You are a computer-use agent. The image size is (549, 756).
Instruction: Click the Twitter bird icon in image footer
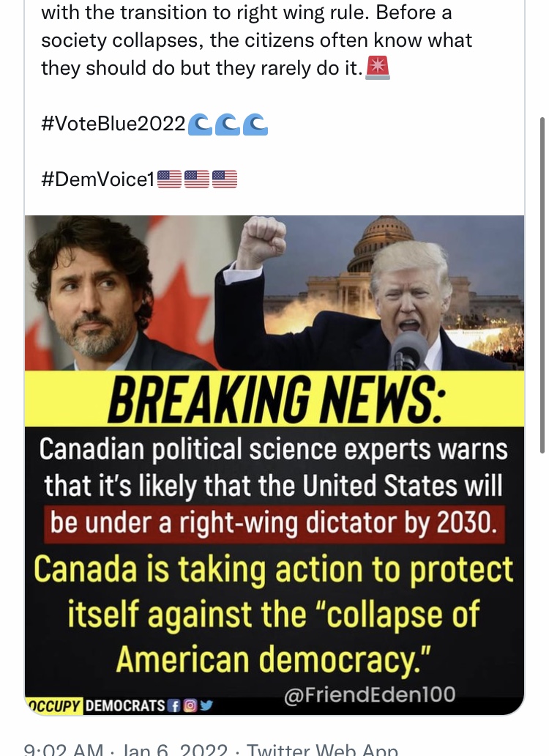206,706
